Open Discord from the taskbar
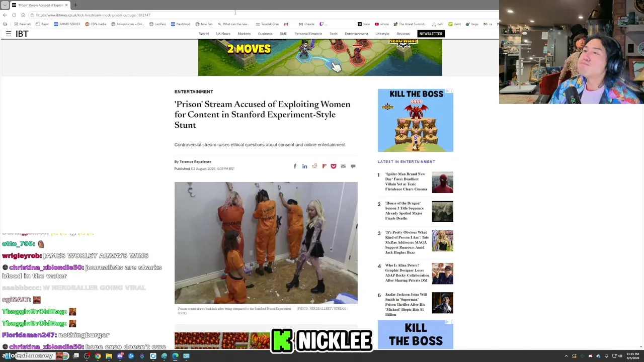 click(x=120, y=356)
